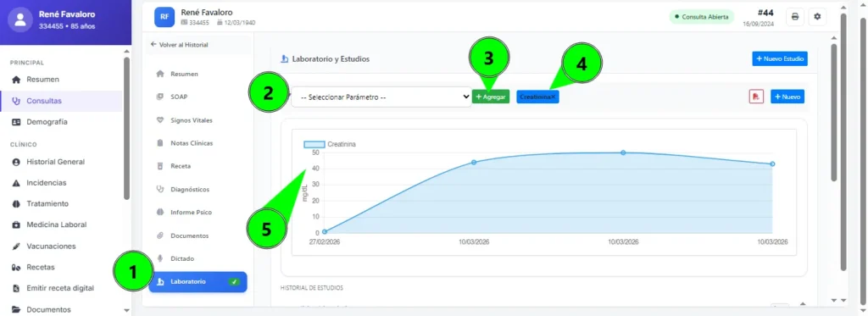Click the left sidebar scrollbar thumb
868x316 pixels.
point(127,129)
